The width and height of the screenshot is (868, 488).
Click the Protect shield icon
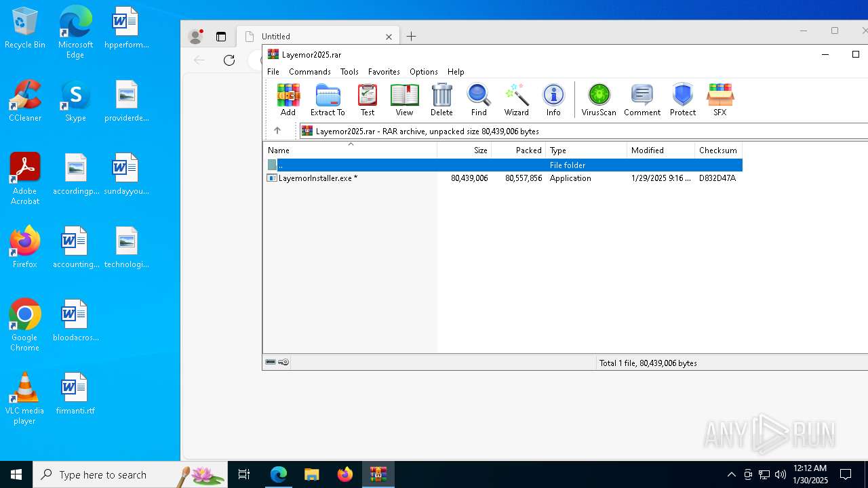tap(683, 100)
